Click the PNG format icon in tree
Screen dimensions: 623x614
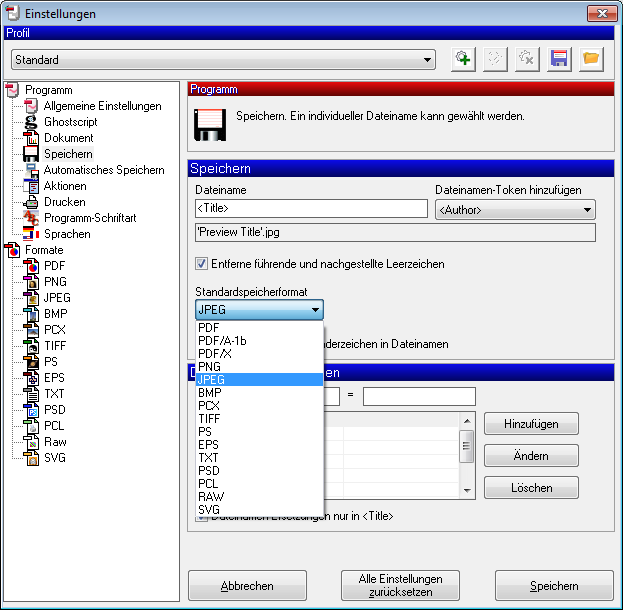[31, 282]
